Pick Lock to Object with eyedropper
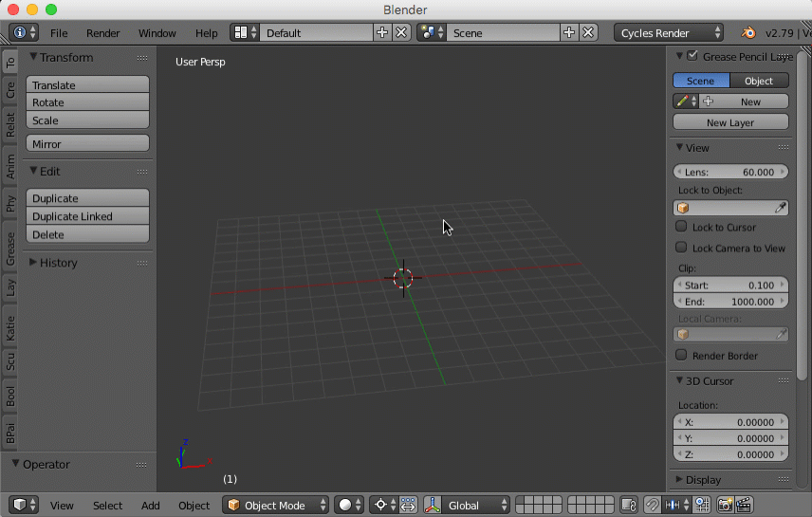 coord(780,208)
